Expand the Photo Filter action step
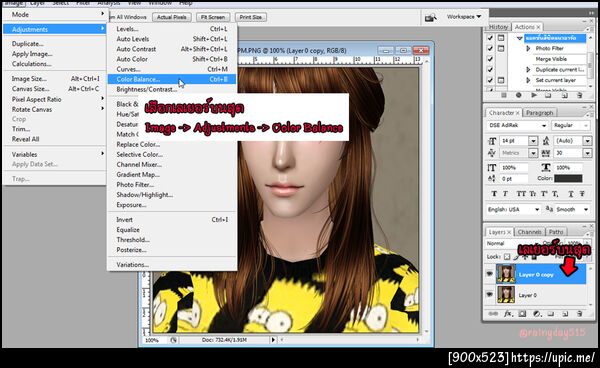Viewport: 600px width, 368px height. 528,49
